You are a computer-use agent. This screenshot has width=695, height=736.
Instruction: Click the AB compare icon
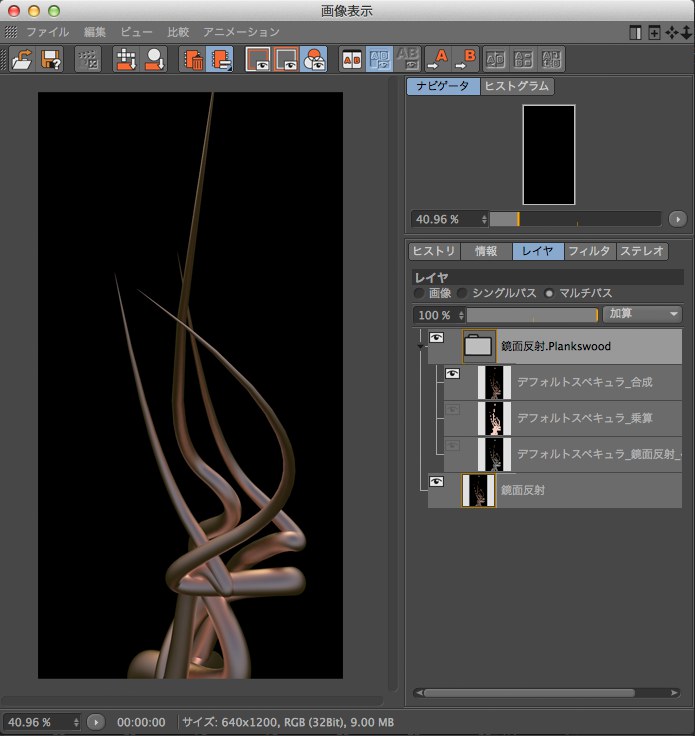pyautogui.click(x=351, y=59)
